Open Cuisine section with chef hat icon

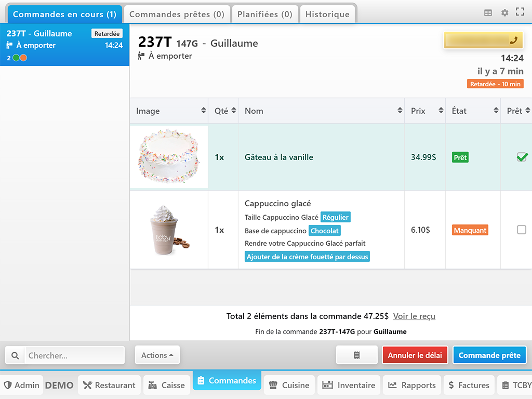289,385
